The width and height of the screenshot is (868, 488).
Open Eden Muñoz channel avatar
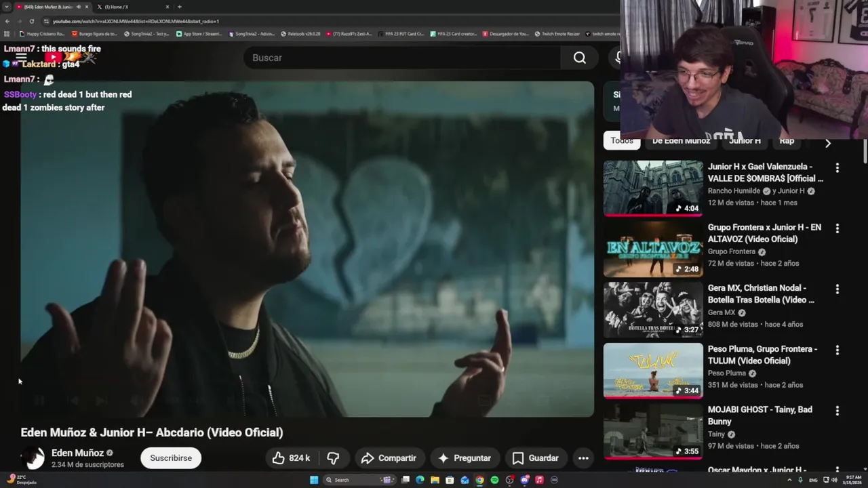click(33, 458)
